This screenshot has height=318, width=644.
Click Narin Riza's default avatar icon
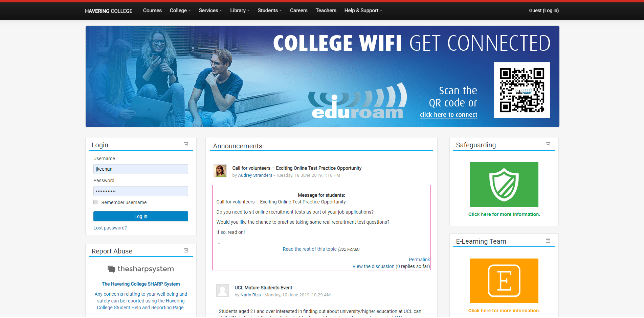[222, 290]
